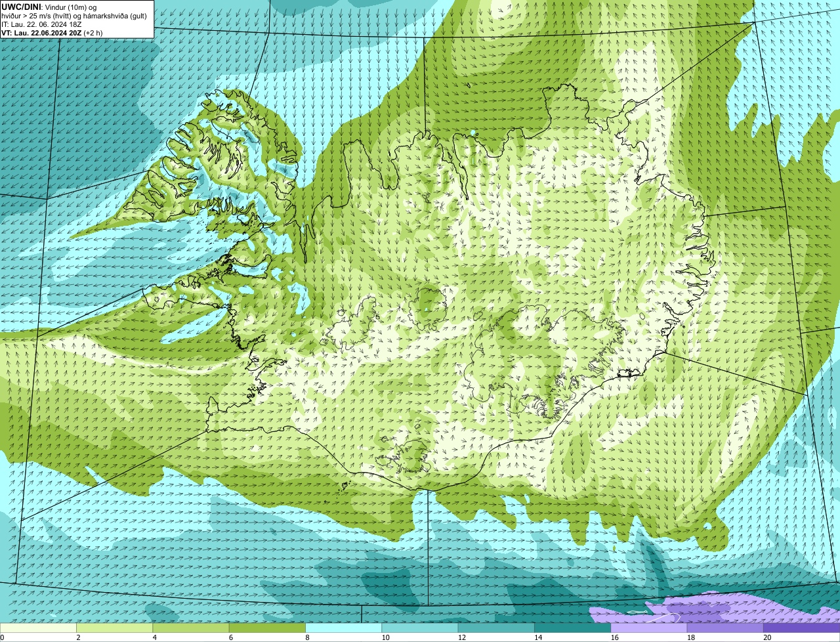Click the 2–4 m/s light yellow-green legend swatch
The image size is (840, 642).
click(114, 628)
